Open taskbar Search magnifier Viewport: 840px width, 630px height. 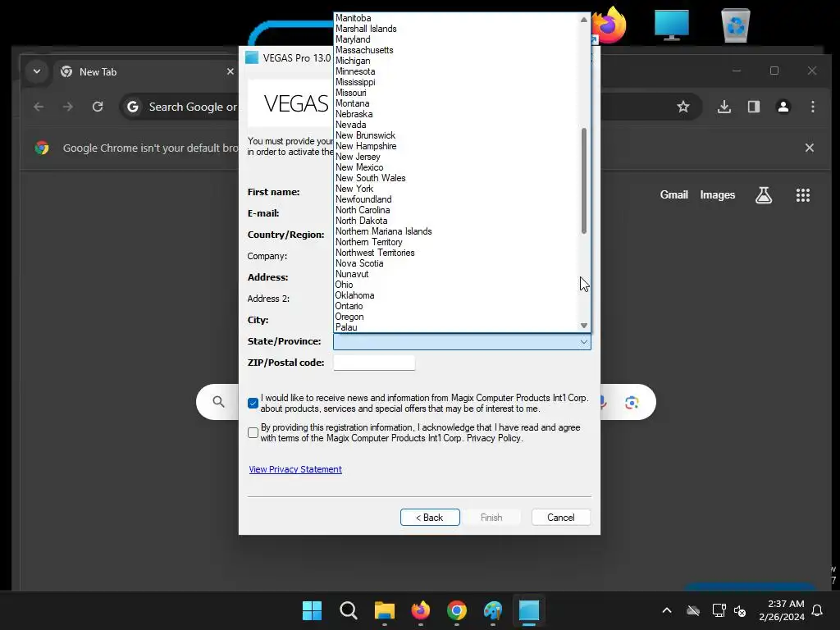[348, 610]
